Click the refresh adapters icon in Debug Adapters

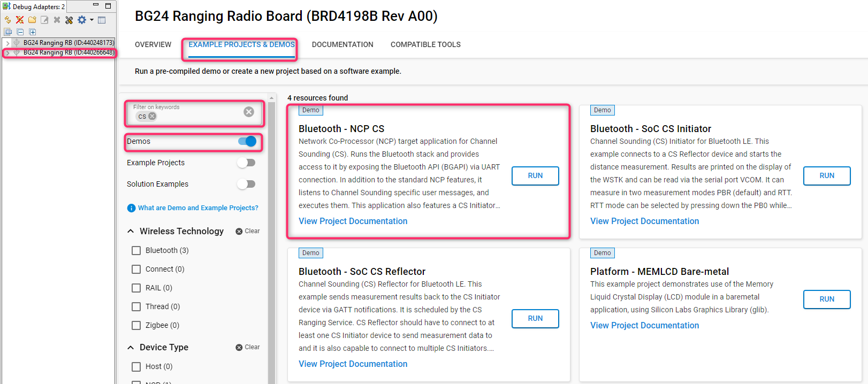click(7, 20)
